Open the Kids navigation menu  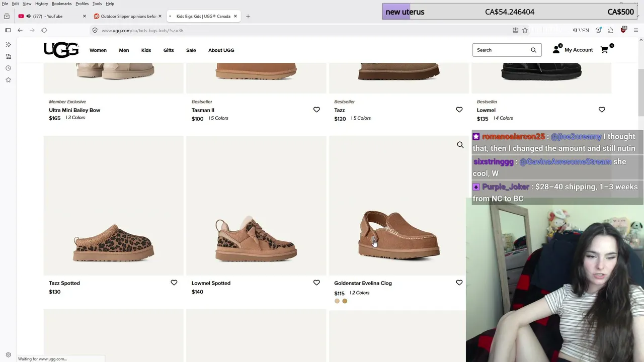146,50
